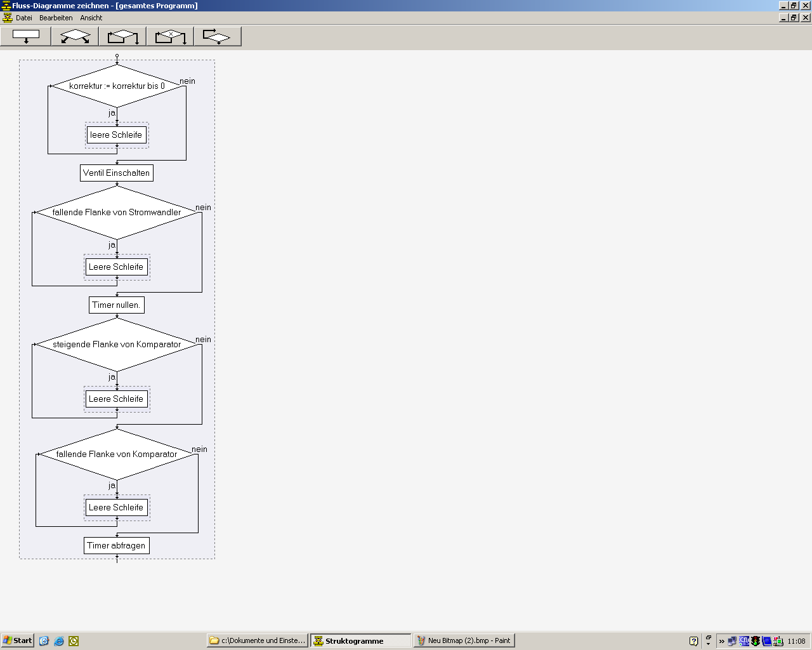The height and width of the screenshot is (650, 812).
Task: Switch to 'c:\Dokumente und Einste...' taskbar window
Action: 258,640
